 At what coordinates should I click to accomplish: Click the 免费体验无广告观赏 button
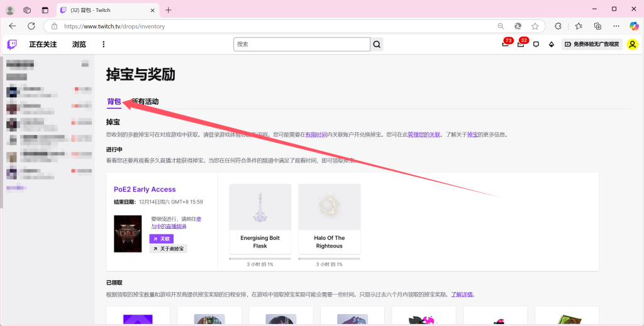[x=592, y=45]
